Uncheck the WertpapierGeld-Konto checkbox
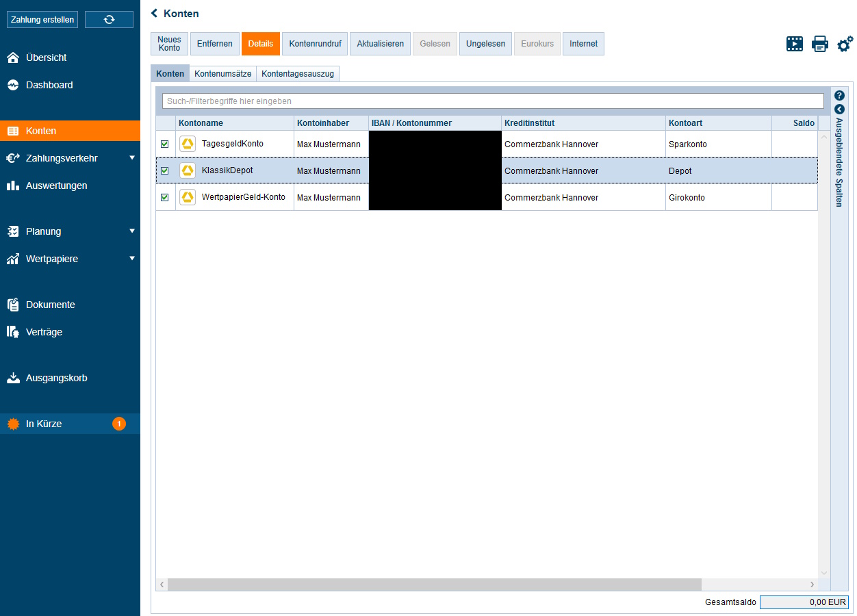The height and width of the screenshot is (616, 857). click(165, 198)
